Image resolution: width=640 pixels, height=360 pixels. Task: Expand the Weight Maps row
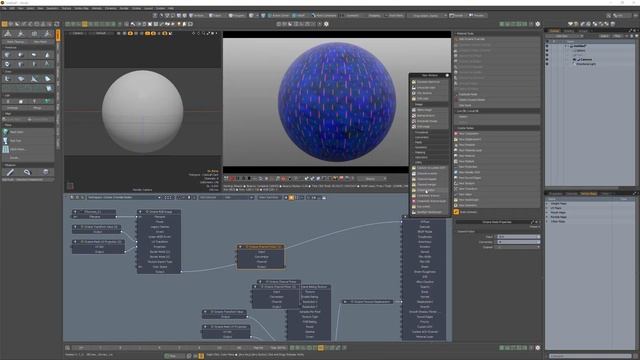click(547, 204)
